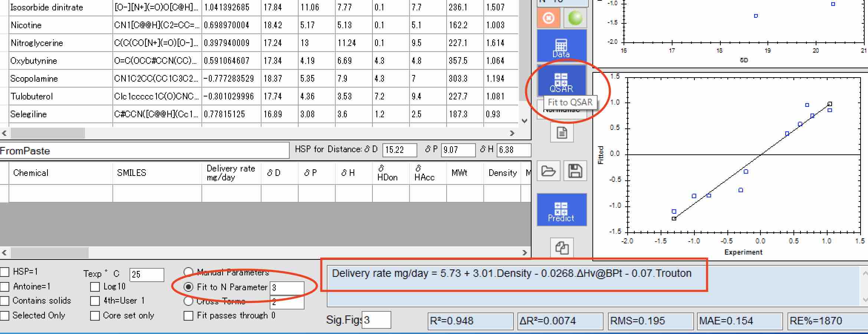Click the green sphere icon

[x=575, y=18]
